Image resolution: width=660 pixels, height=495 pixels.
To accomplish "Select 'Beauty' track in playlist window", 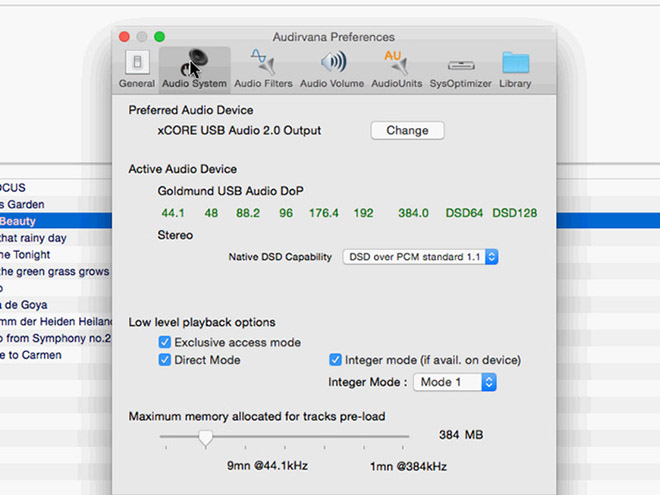I will click(x=56, y=221).
